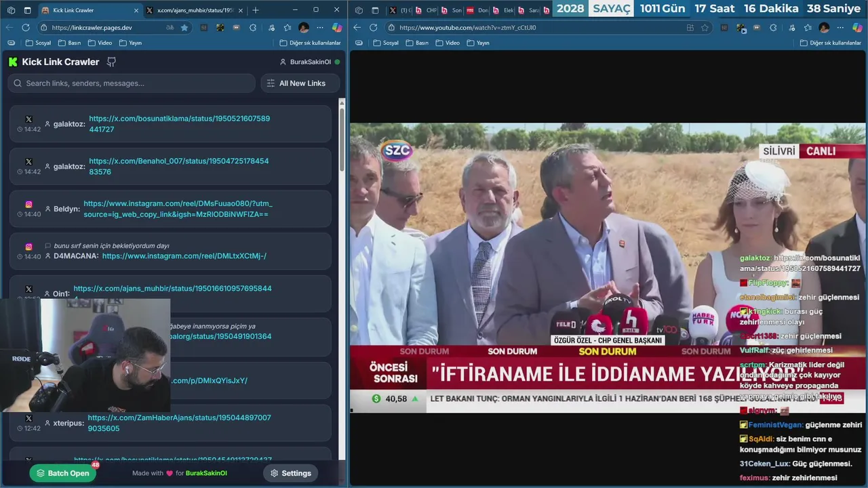The width and height of the screenshot is (868, 488).
Task: Open the ZamHaberAjans link from xteripus
Action: point(179,423)
